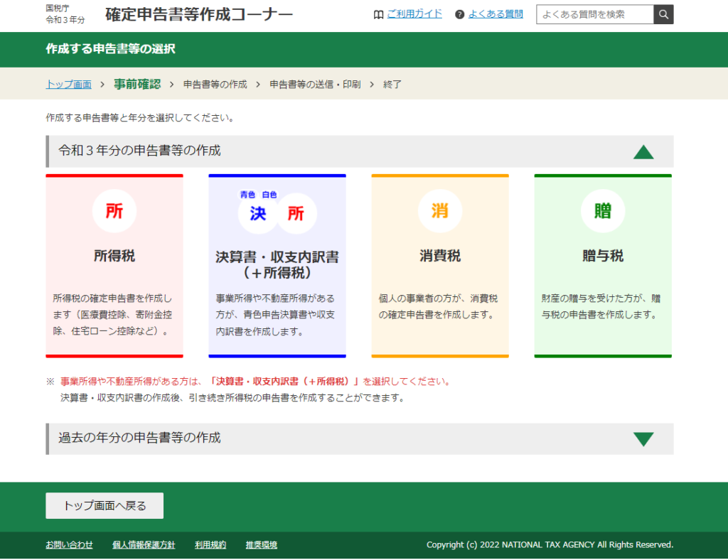
Task: Click the 青色 label above 決 icon
Action: pos(247,195)
